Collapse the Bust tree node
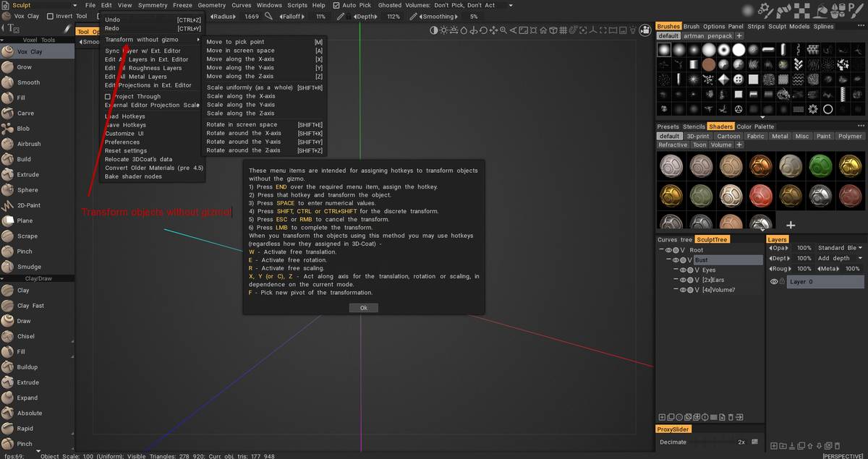This screenshot has height=459, width=868. (x=668, y=260)
